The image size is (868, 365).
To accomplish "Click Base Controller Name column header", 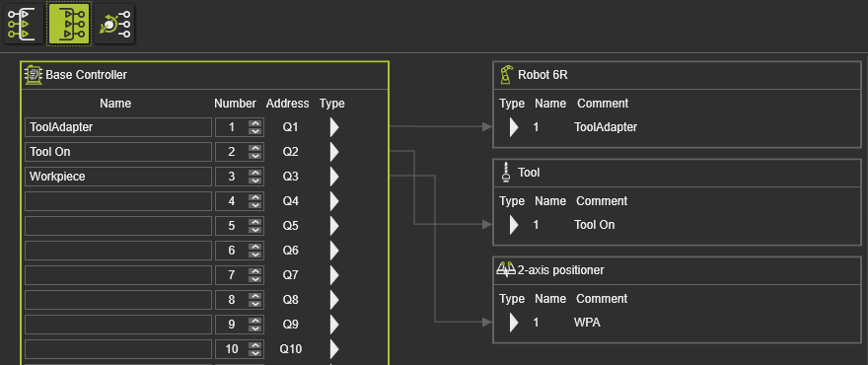I will coord(115,103).
